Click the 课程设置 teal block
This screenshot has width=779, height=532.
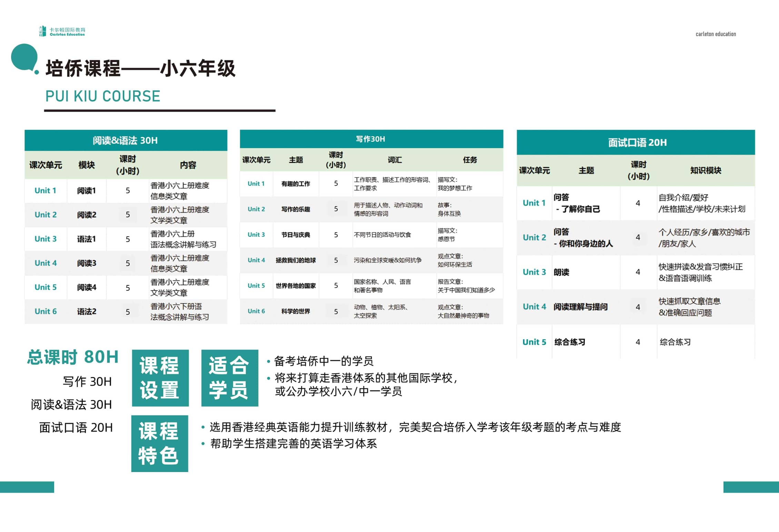click(x=160, y=378)
